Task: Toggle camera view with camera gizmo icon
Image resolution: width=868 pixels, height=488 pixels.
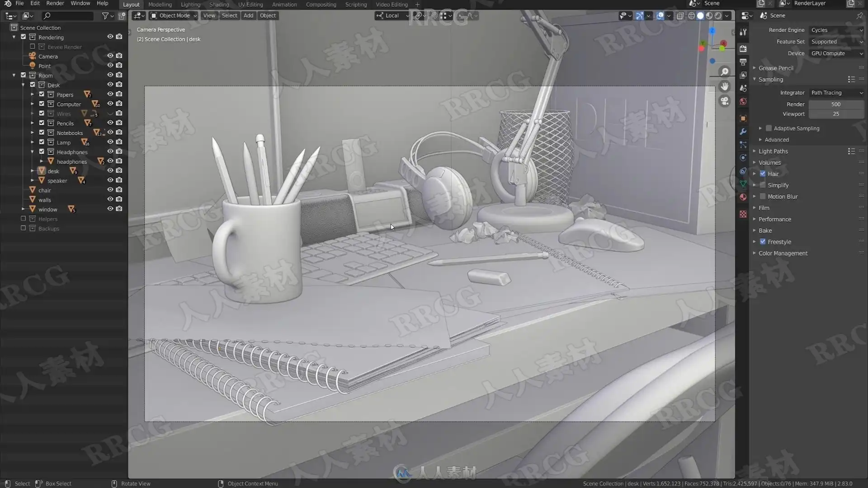Action: click(x=725, y=101)
